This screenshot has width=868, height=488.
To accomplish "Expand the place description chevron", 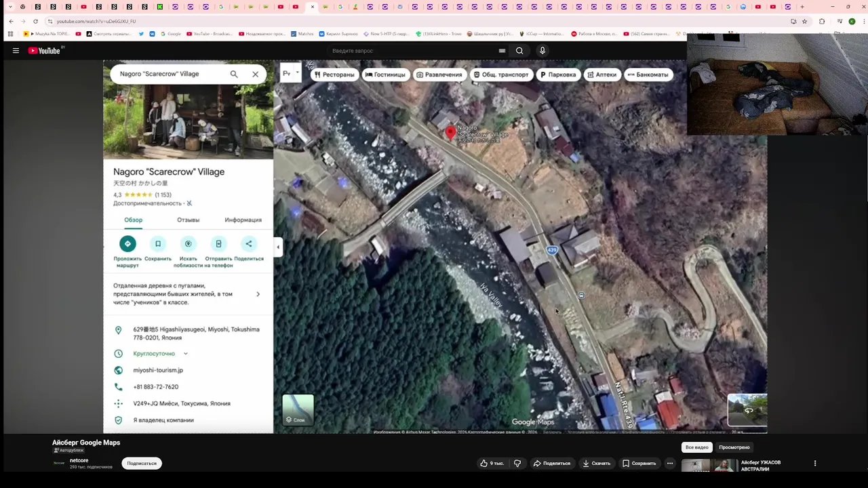I will pyautogui.click(x=258, y=294).
